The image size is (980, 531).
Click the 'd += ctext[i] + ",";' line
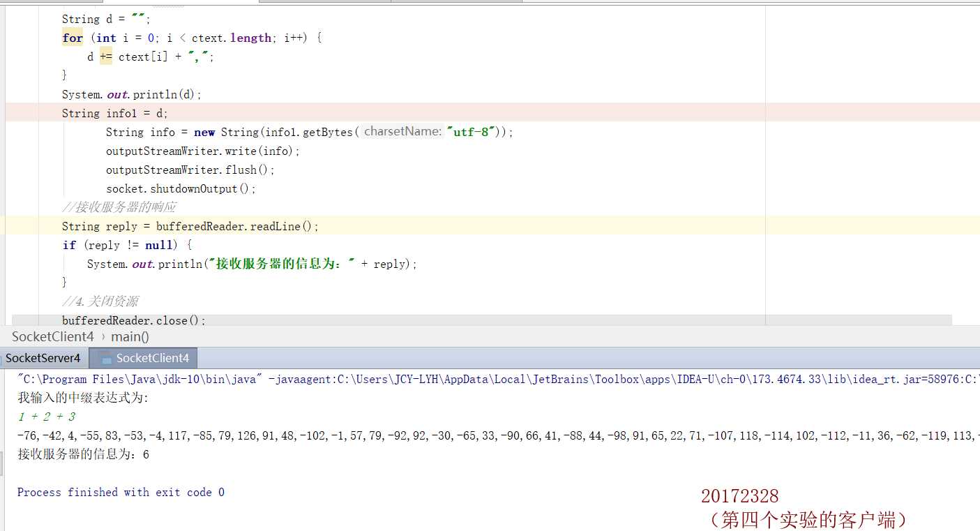pos(151,57)
